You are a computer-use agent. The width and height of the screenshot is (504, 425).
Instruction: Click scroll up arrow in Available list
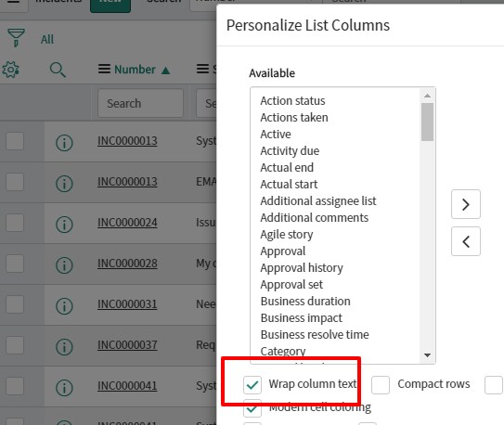[x=427, y=96]
